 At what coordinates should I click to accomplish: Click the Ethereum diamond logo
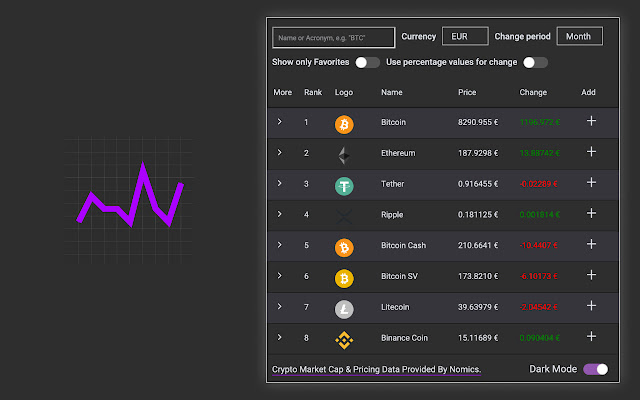[344, 156]
